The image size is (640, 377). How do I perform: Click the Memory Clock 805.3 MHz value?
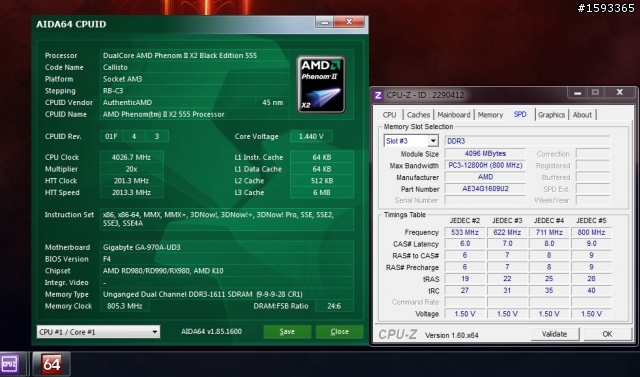click(124, 306)
